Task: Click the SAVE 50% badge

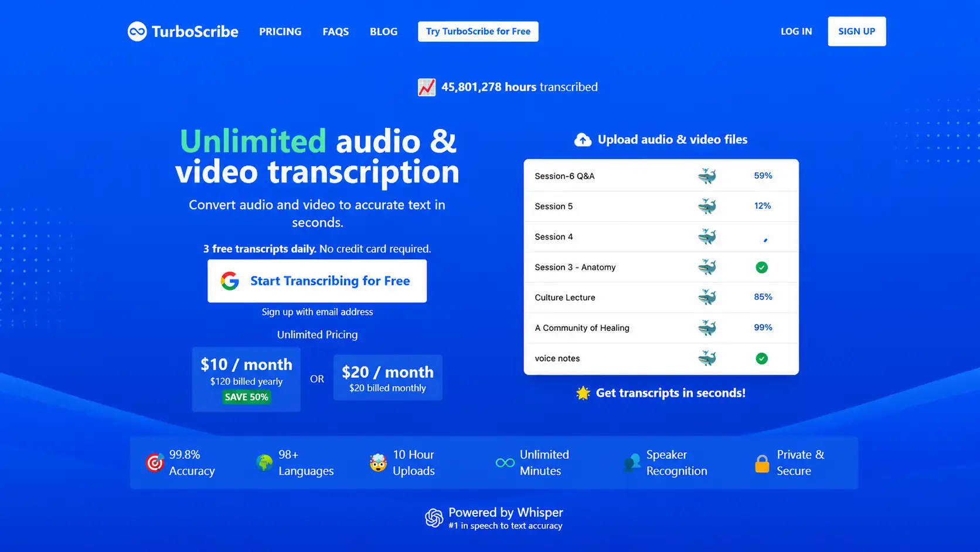Action: [246, 397]
